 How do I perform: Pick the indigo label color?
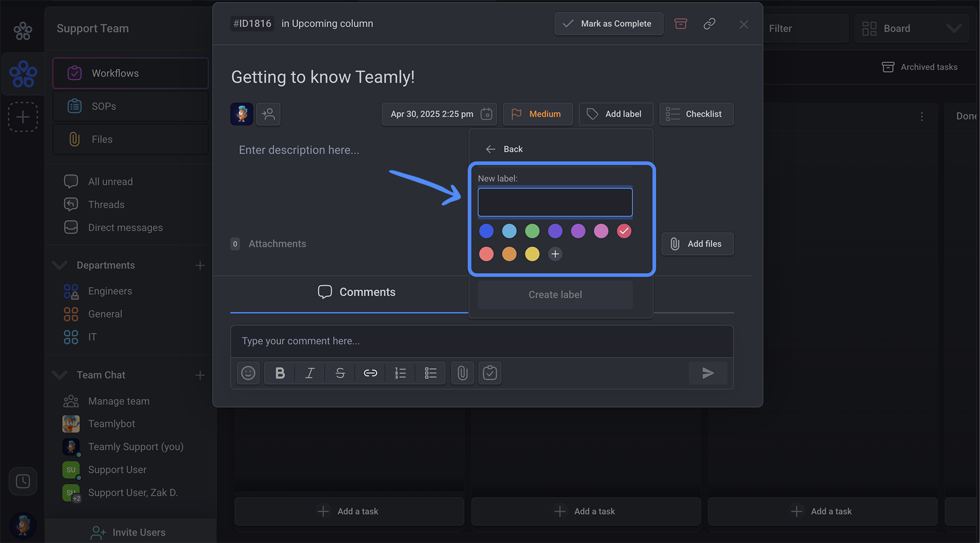coord(555,231)
